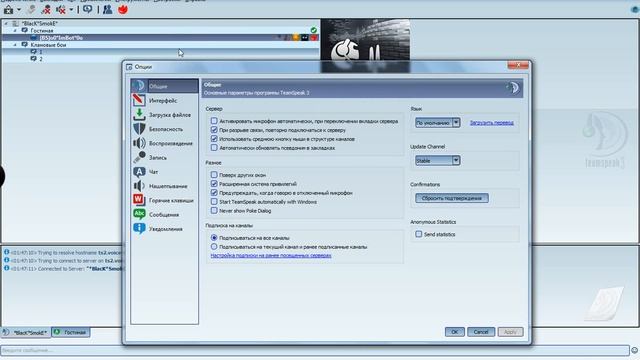640x360 pixels.
Task: Close the Опции dialog
Action: pos(518,65)
